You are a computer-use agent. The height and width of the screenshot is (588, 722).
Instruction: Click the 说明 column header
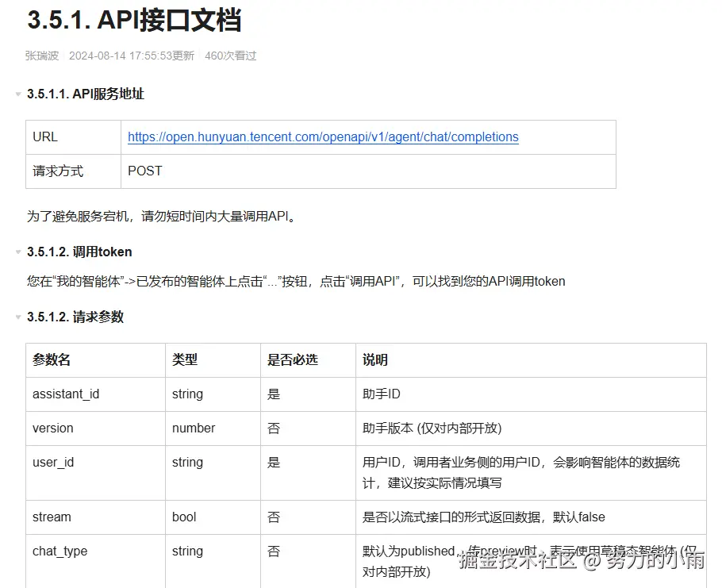pyautogui.click(x=531, y=360)
